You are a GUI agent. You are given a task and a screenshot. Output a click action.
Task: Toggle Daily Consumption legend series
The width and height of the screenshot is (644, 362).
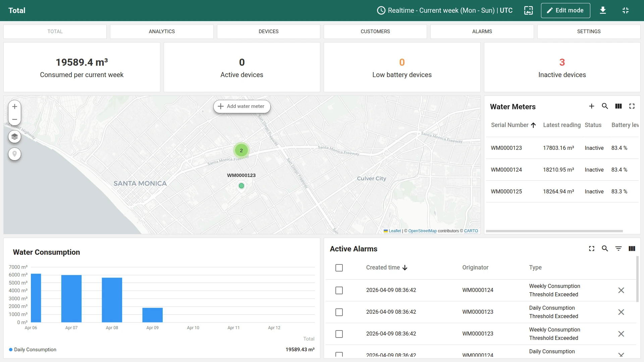(x=33, y=350)
